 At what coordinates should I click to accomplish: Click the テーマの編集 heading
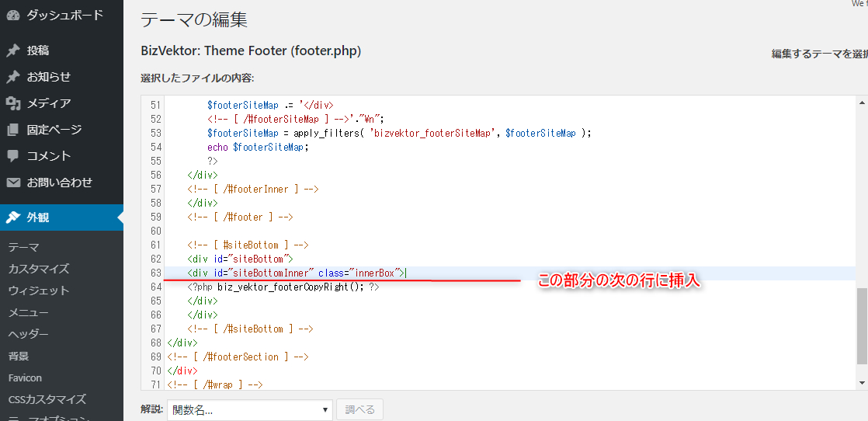pos(194,20)
